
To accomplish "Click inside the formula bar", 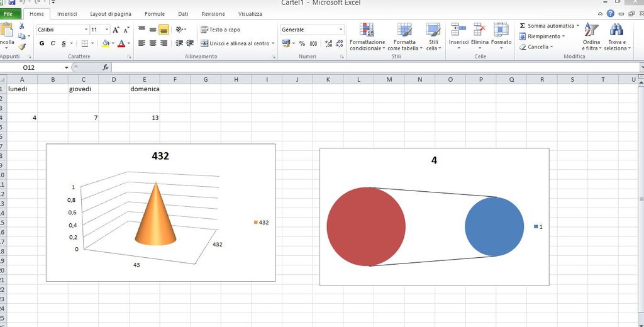I will pyautogui.click(x=376, y=67).
